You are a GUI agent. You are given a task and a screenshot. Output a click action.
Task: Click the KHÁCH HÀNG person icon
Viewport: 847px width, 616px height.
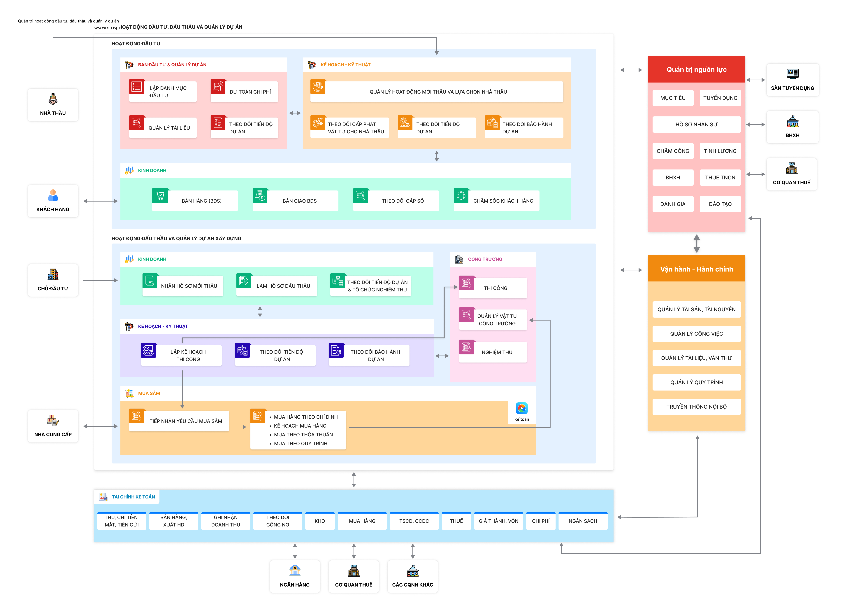coord(53,195)
